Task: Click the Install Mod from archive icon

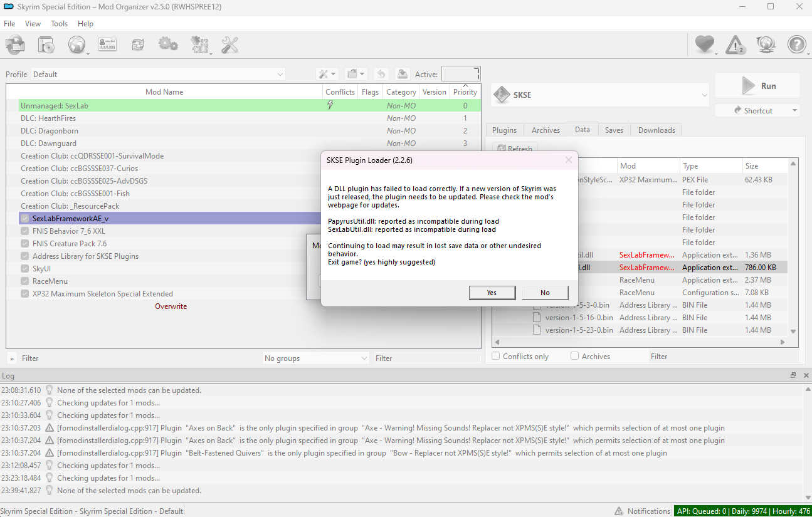Action: 15,44
